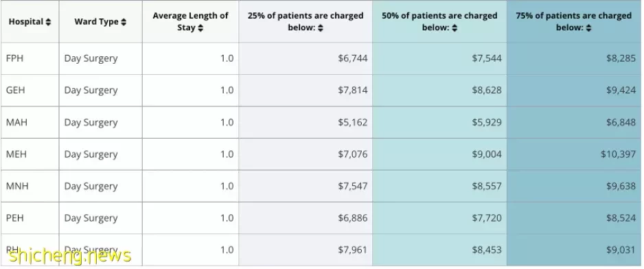Select the $5,162 lowest charge cell
644x269 pixels.
coord(352,122)
